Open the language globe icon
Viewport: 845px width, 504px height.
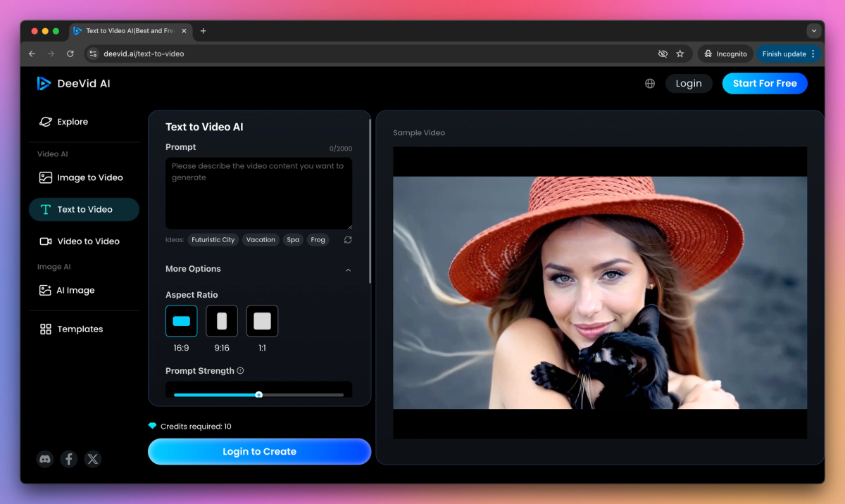coord(650,84)
